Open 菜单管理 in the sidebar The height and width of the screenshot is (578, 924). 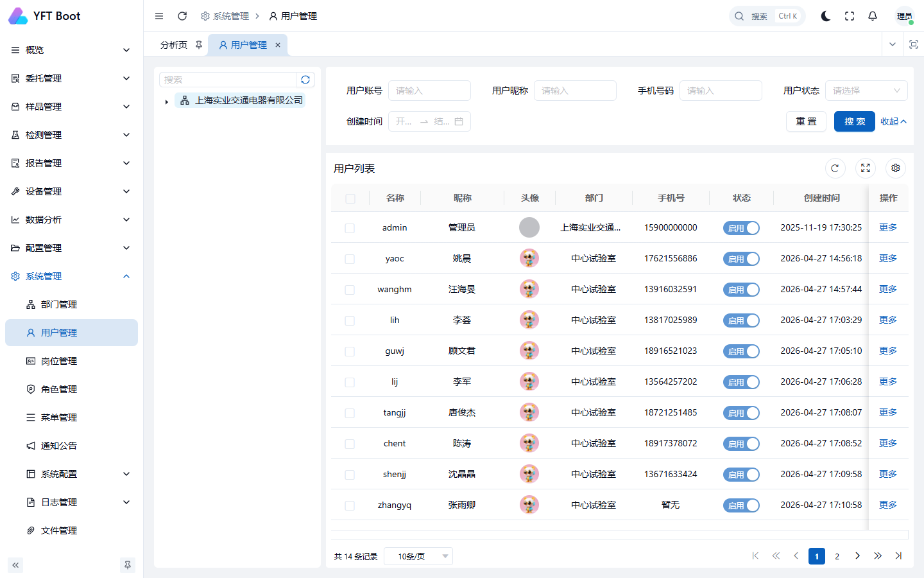pyautogui.click(x=71, y=417)
